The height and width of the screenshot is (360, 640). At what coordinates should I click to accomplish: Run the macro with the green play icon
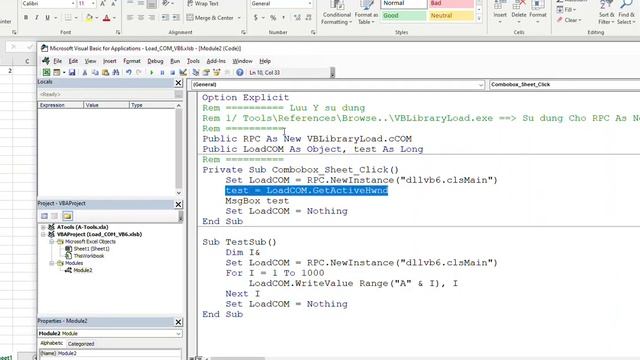point(152,73)
